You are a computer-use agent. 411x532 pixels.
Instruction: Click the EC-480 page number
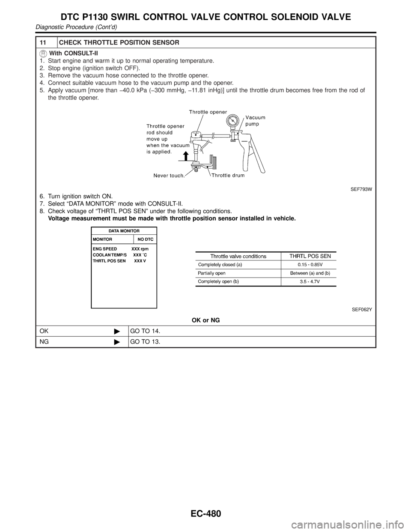(205, 513)
